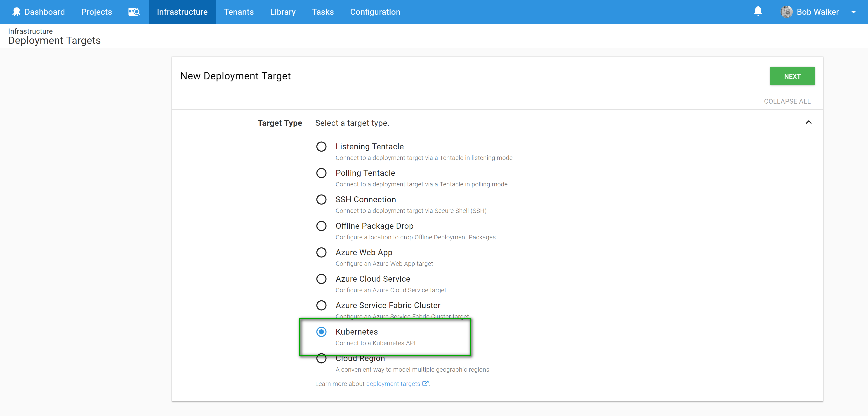Select the Azure Cloud Service radio button
The height and width of the screenshot is (416, 868).
[x=321, y=279]
